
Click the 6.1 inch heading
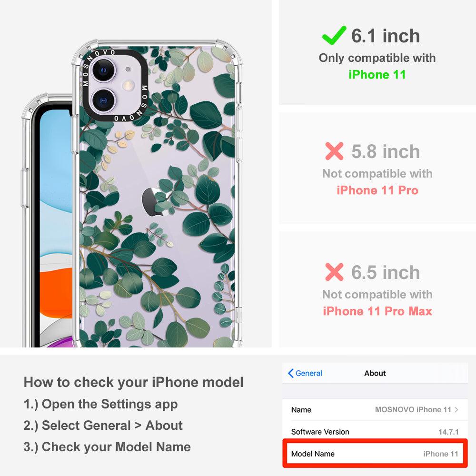point(386,36)
